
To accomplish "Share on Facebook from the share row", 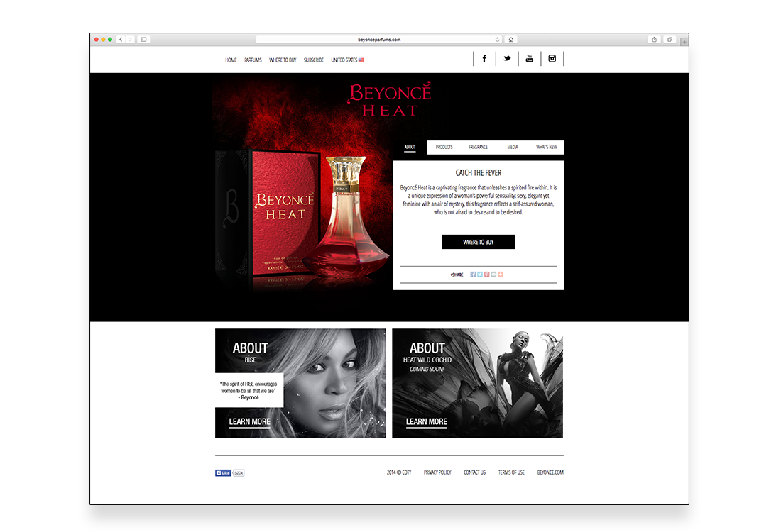I will click(473, 275).
